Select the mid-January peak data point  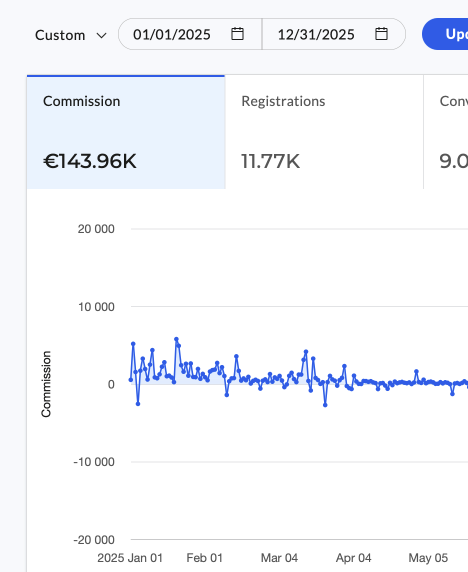(x=176, y=339)
